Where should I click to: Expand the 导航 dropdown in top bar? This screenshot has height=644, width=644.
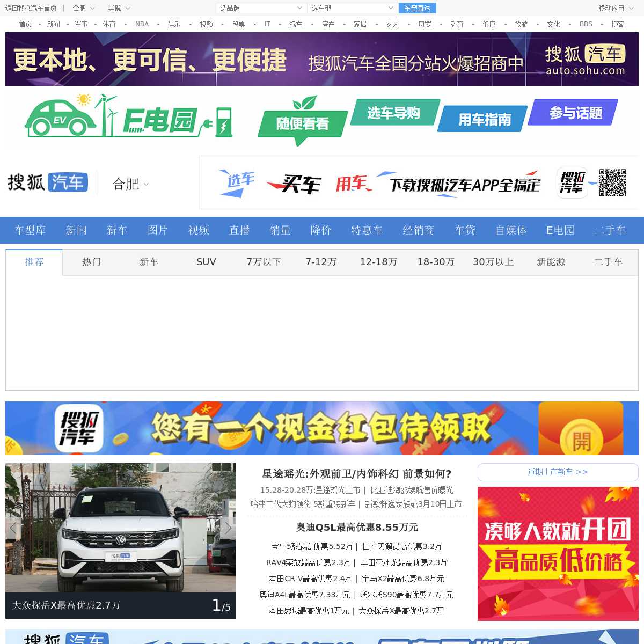click(x=119, y=8)
